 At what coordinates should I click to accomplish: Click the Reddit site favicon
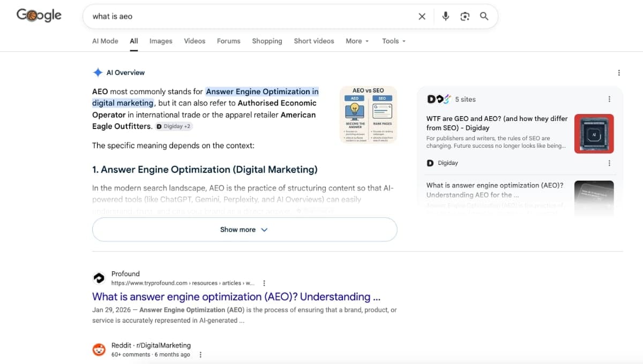tap(99, 350)
